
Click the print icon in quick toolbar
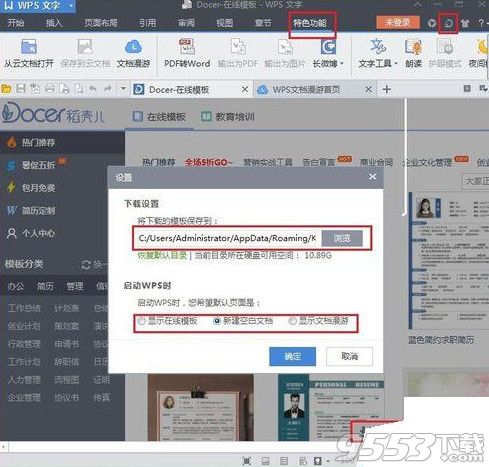[49, 89]
